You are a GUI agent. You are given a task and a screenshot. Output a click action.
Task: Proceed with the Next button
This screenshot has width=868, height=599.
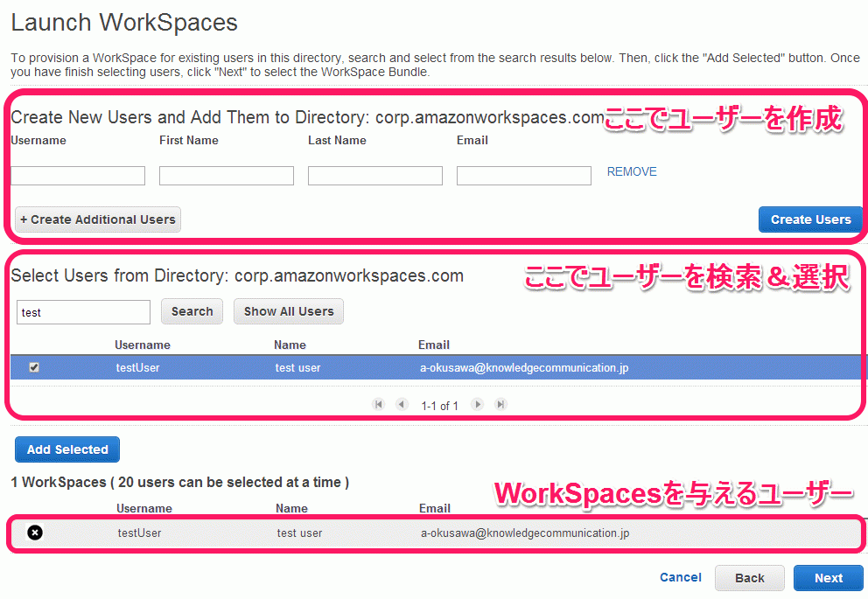(828, 578)
